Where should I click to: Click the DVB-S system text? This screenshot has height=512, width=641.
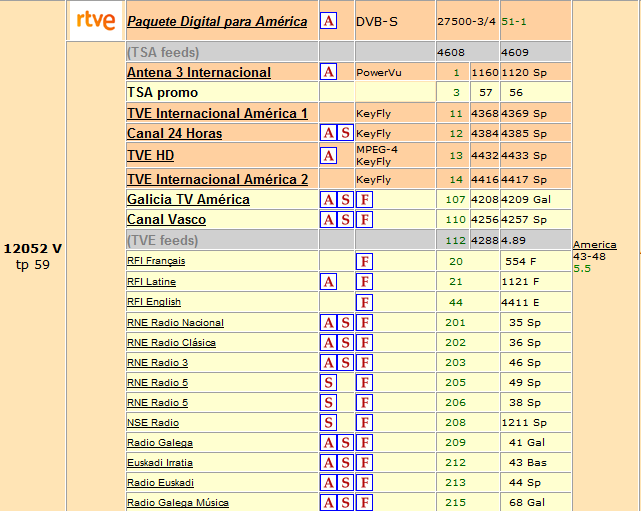(377, 22)
